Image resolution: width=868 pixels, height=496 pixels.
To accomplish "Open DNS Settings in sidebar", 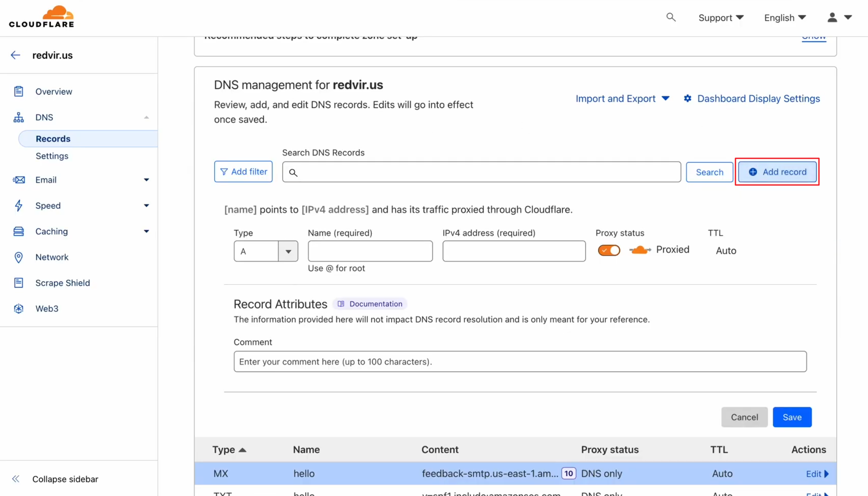I will click(x=52, y=156).
